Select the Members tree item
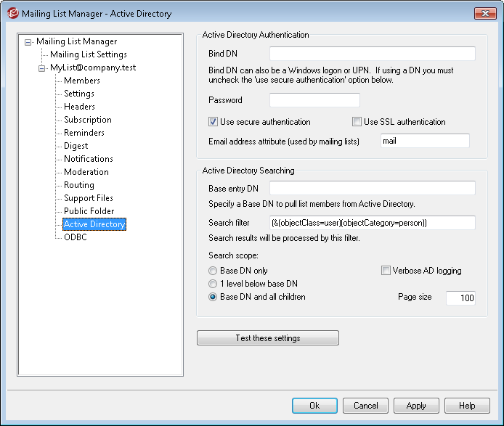Screen dimensions: 504x426 (x=81, y=81)
